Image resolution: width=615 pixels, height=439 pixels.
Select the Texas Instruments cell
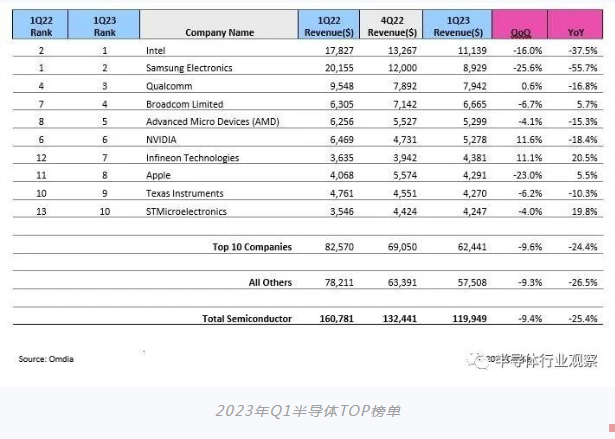(x=185, y=193)
